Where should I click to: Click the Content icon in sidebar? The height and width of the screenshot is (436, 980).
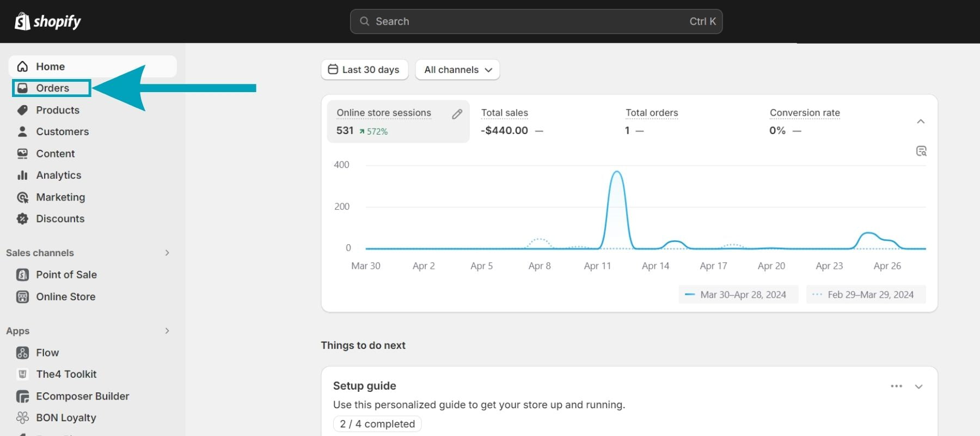pyautogui.click(x=22, y=154)
